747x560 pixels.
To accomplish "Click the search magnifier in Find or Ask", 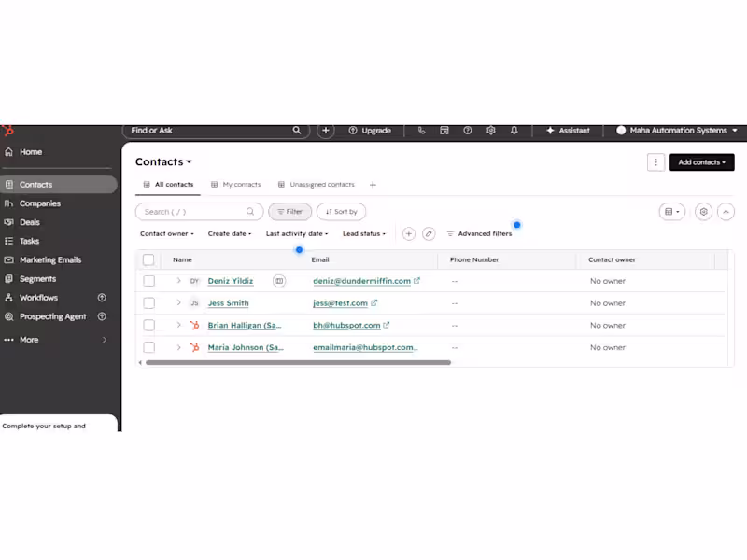I will 296,130.
